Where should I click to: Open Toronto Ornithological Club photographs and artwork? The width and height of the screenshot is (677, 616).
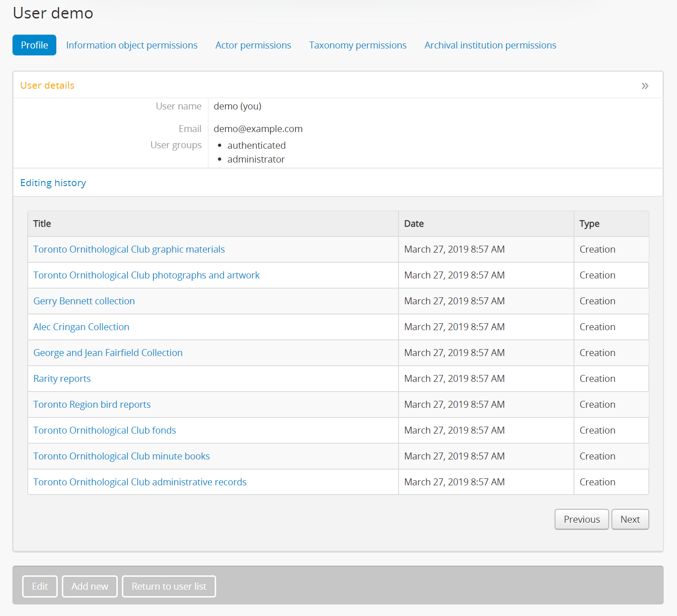146,275
